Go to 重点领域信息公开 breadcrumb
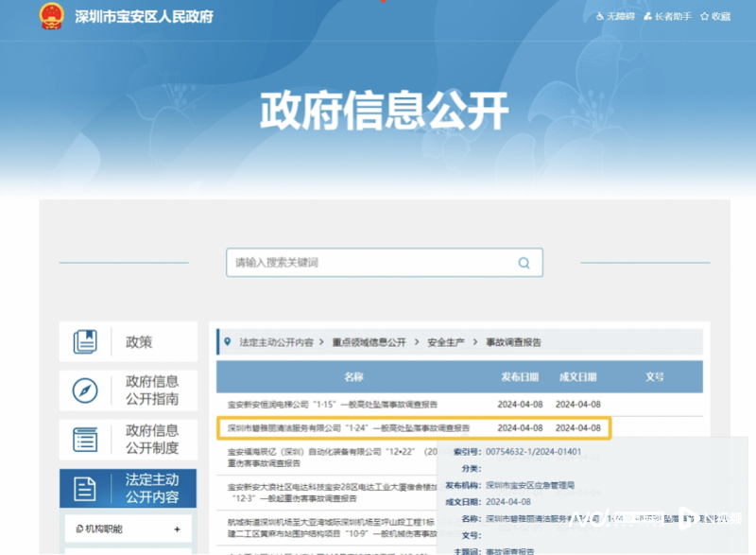Image resolution: width=756 pixels, height=555 pixels. pyautogui.click(x=368, y=342)
